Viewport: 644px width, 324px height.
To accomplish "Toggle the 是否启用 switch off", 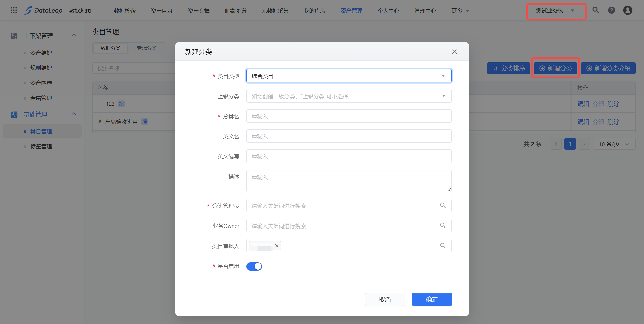I will pyautogui.click(x=254, y=266).
